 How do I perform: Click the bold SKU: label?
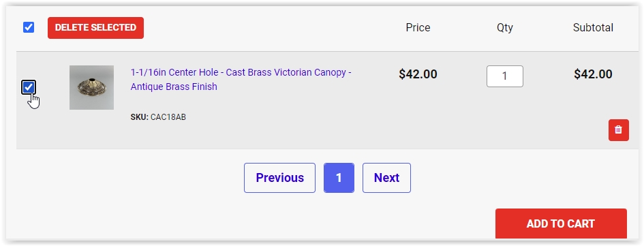tap(139, 117)
